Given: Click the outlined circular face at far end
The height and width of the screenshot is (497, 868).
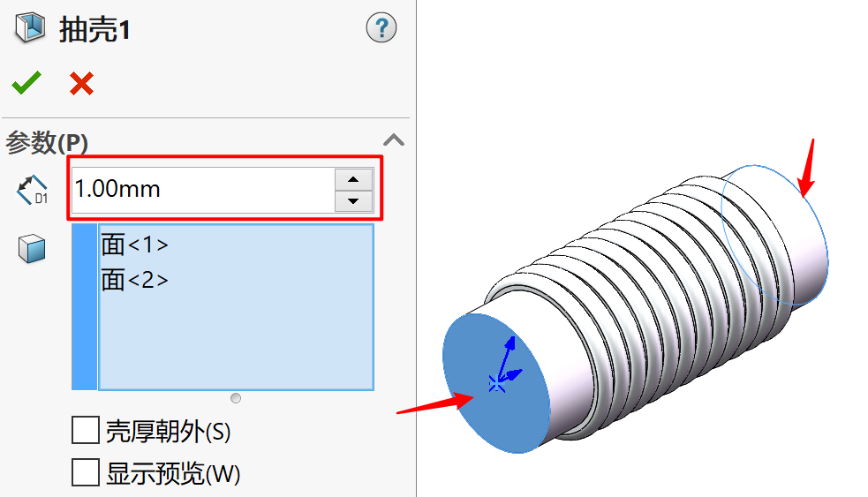Looking at the screenshot, I should (x=774, y=235).
